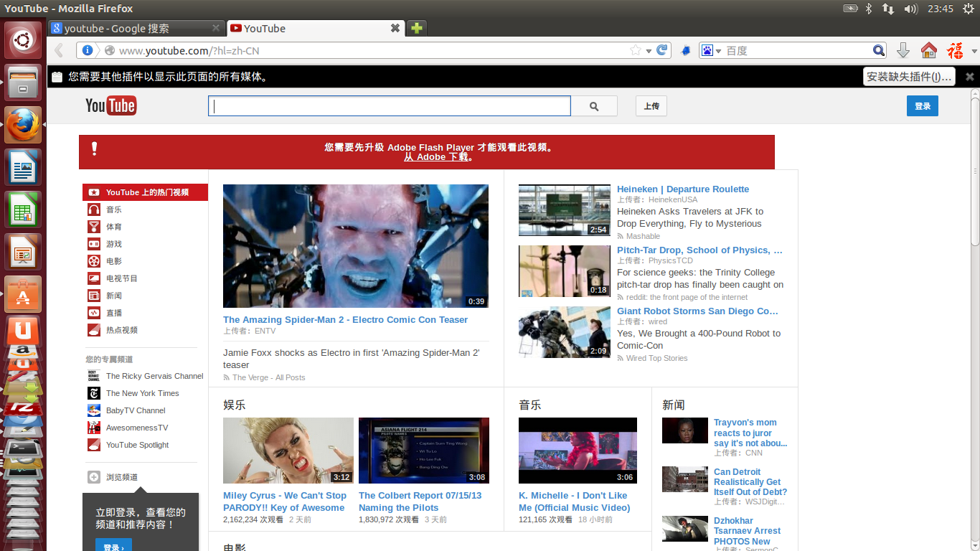Expand the address bar history dropdown arrow
The image size is (980, 551).
(649, 51)
